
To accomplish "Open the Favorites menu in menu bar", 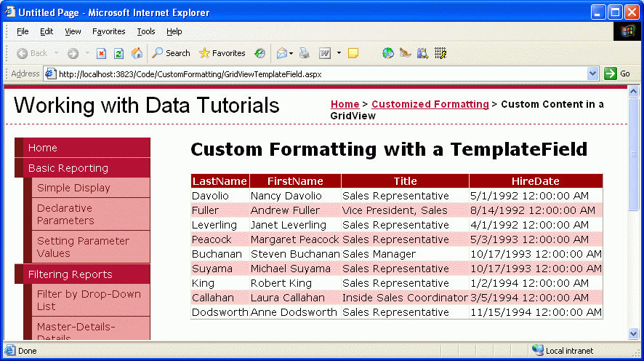I will 108,31.
